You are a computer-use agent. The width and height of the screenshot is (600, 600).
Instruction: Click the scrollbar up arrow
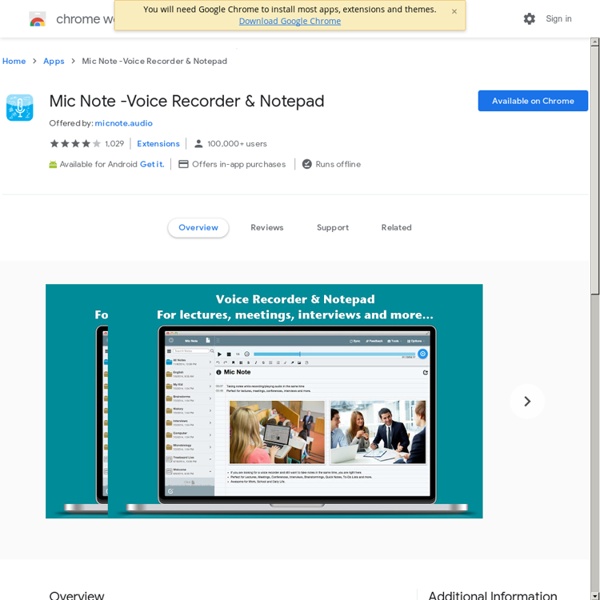(x=594, y=41)
